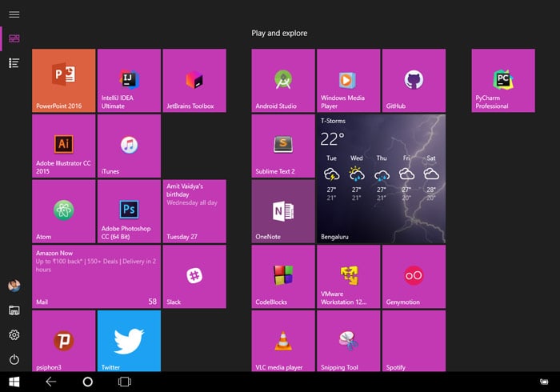Image resolution: width=560 pixels, height=392 pixels.
Task: Switch to pinned tiles view
Action: (14, 38)
